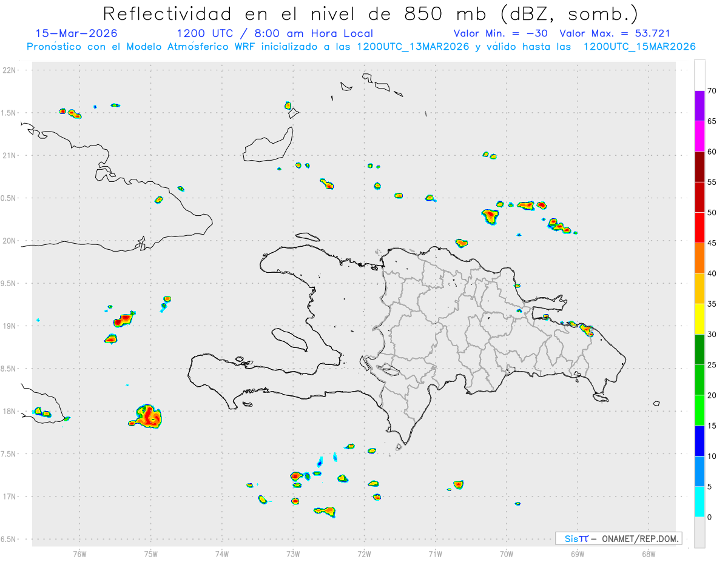The image size is (728, 562).
Task: Click the "35" colorbar scale value
Action: click(x=712, y=304)
